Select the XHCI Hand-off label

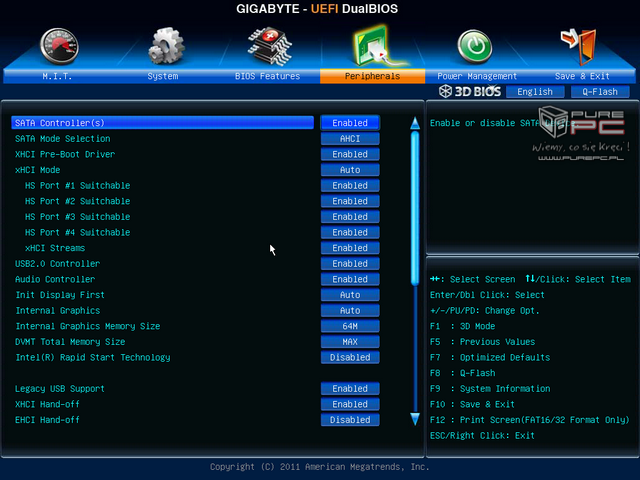[x=47, y=404]
